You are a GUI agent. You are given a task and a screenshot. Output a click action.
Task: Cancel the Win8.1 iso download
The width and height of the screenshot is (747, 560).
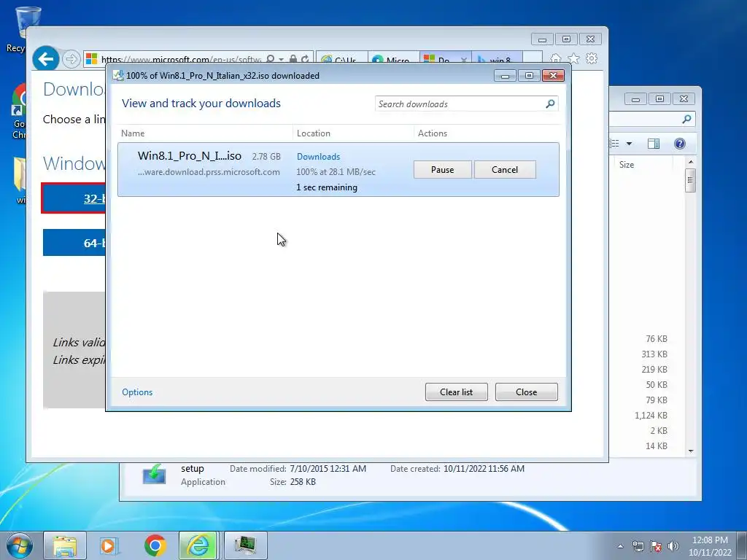[x=505, y=169]
